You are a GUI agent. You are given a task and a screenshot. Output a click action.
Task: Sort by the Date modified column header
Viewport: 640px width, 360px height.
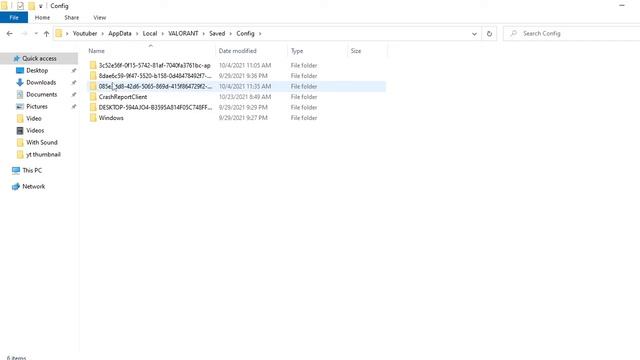click(238, 51)
